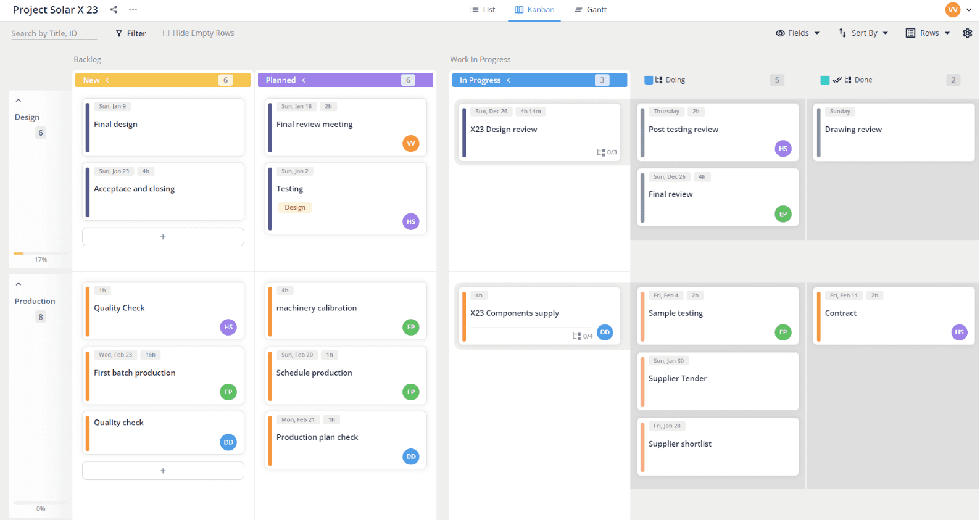The height and width of the screenshot is (520, 980).
Task: Collapse the Planned column with its arrow
Action: pyautogui.click(x=304, y=80)
